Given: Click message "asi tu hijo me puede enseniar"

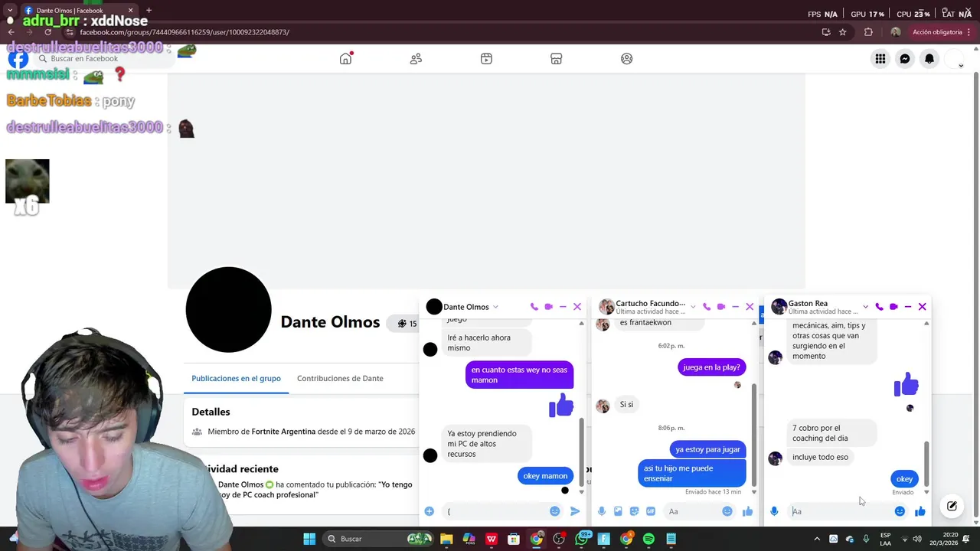Looking at the screenshot, I should click(x=691, y=473).
